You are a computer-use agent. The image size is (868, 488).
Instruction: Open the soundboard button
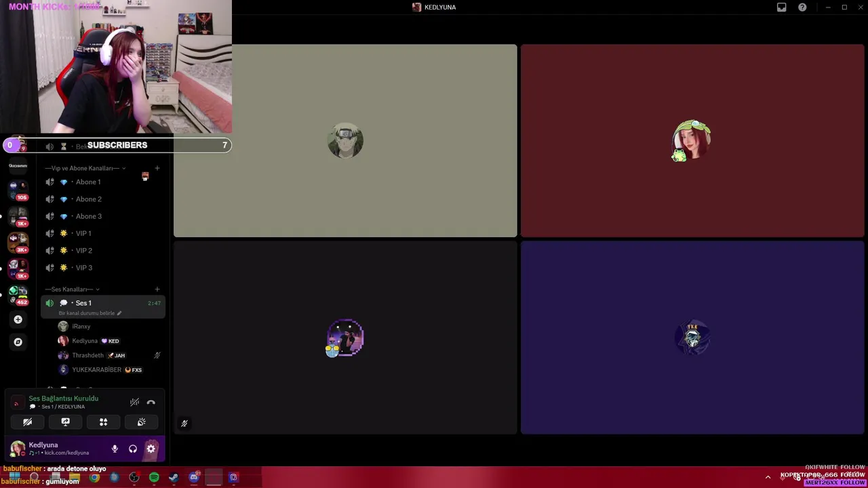[x=141, y=422]
